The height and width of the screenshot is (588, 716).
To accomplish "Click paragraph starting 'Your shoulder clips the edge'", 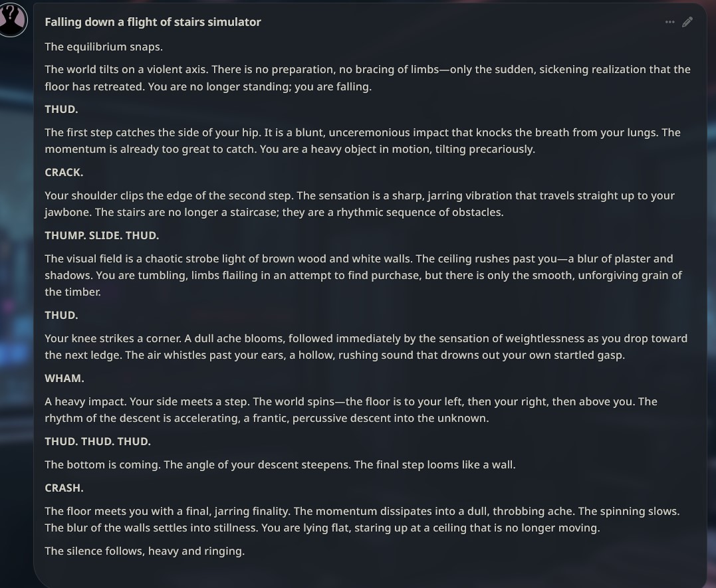I will pyautogui.click(x=360, y=203).
